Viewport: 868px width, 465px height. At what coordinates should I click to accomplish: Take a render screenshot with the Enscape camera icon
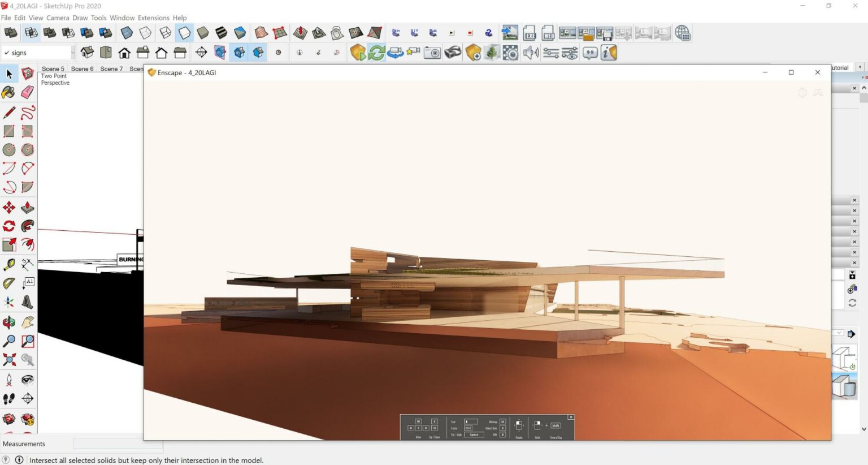click(x=431, y=52)
